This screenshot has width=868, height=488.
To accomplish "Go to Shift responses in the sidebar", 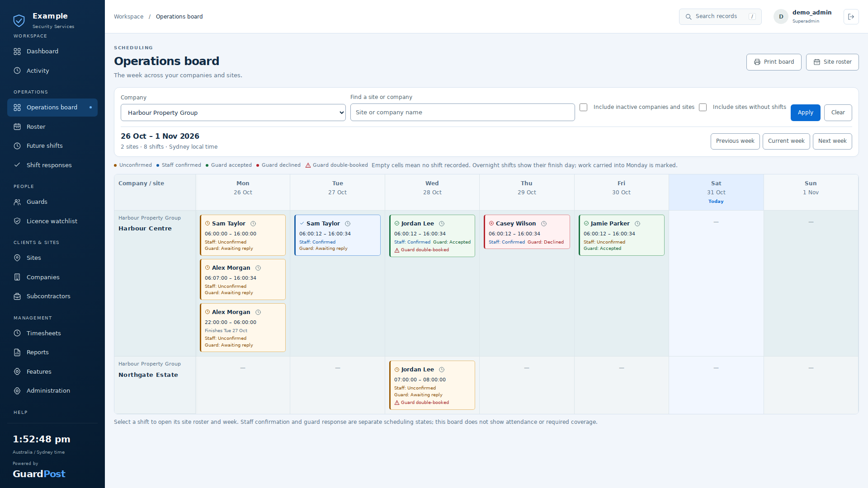I will tap(52, 165).
